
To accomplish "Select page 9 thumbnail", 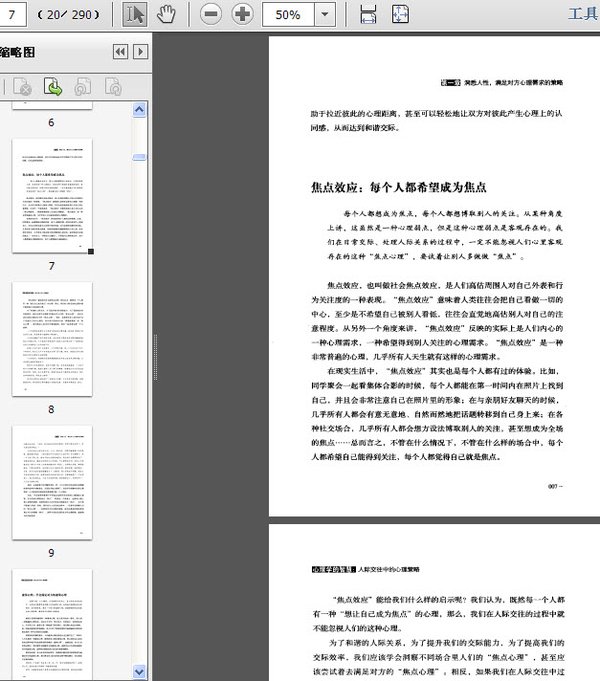I will [x=52, y=483].
